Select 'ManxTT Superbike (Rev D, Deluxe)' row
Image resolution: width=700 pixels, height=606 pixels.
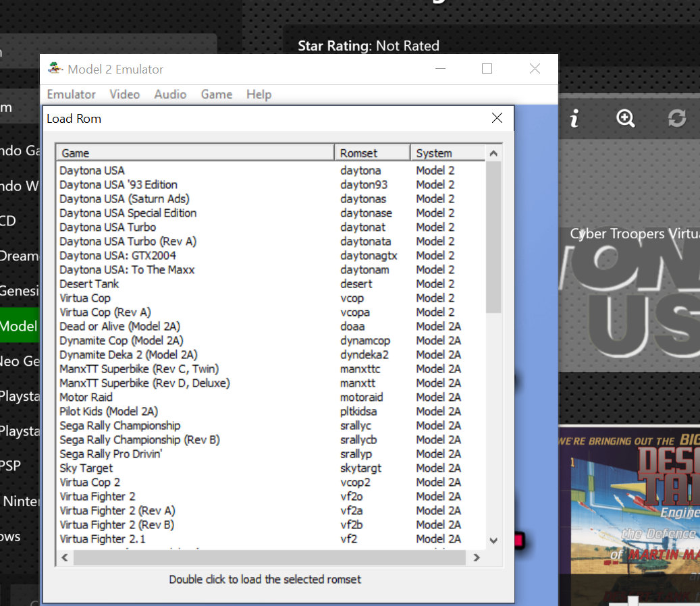[x=271, y=383]
